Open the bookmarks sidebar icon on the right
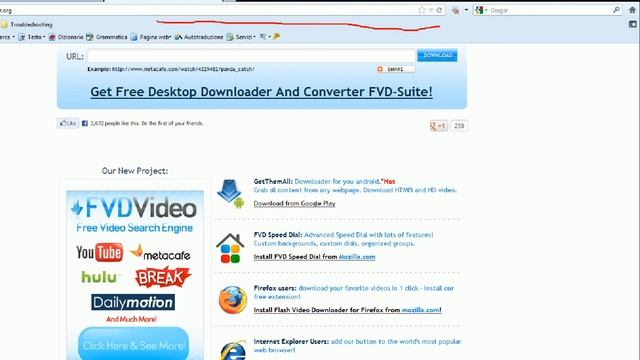 (633, 24)
